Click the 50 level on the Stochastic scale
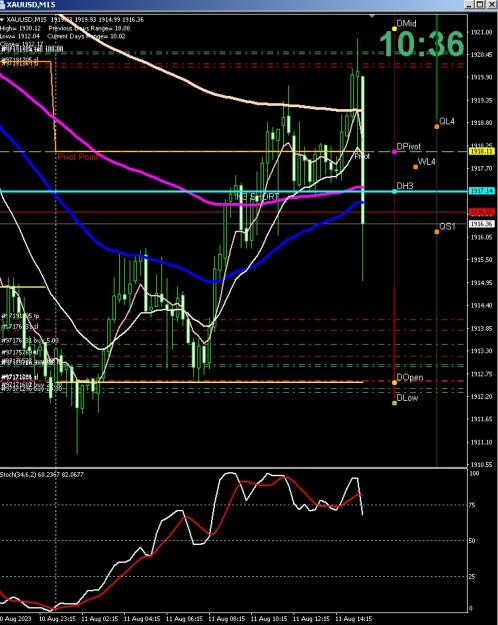Viewport: 498px width, 625px height. tap(472, 541)
